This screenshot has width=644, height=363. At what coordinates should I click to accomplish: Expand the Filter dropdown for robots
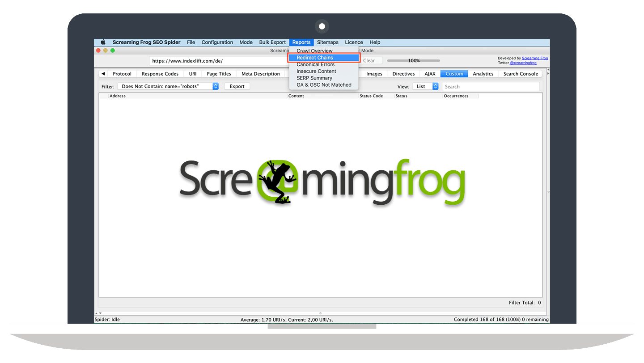tap(168, 86)
